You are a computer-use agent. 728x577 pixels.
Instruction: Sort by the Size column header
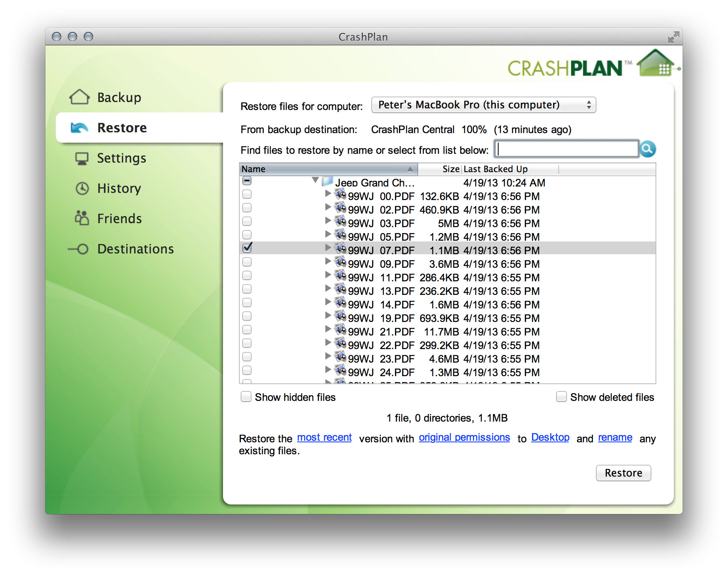pos(440,169)
